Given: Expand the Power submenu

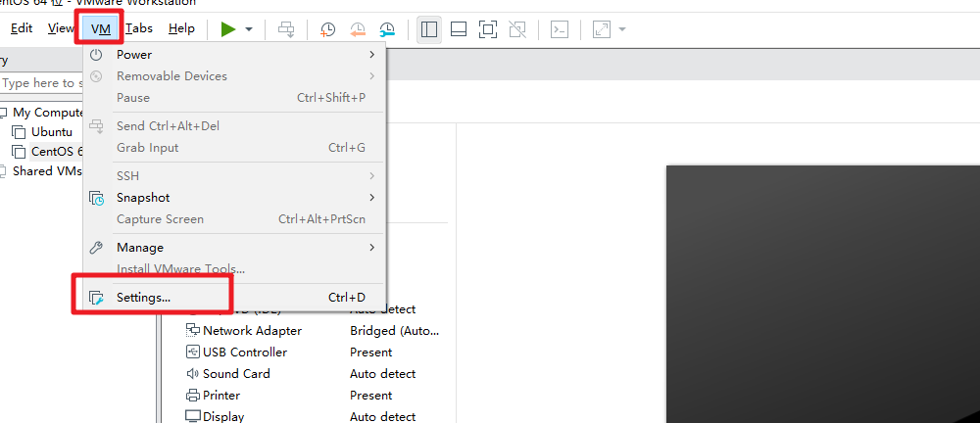Looking at the screenshot, I should (x=235, y=55).
